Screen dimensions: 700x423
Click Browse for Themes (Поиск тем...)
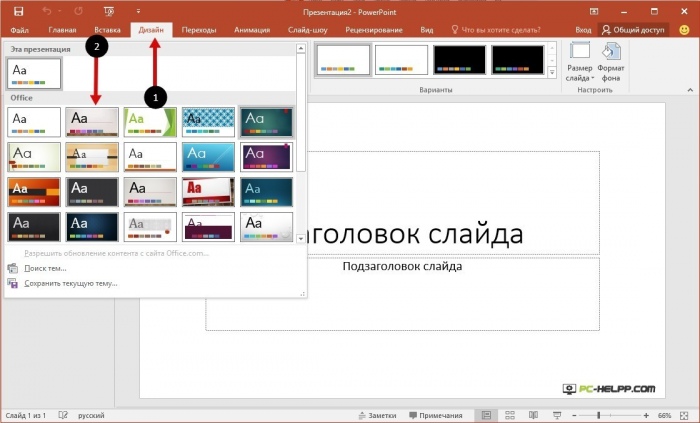pyautogui.click(x=45, y=268)
